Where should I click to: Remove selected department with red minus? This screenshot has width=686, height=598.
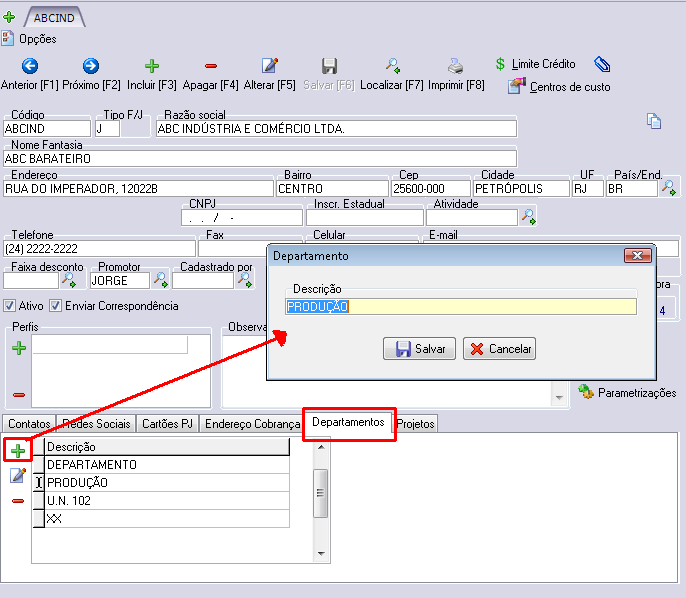click(18, 500)
